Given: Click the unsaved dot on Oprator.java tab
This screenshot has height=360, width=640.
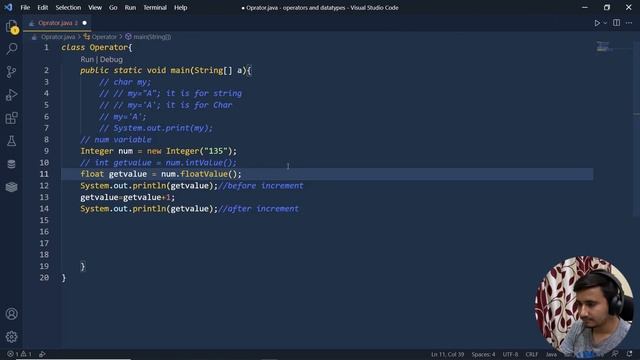Looking at the screenshot, I should pos(84,23).
